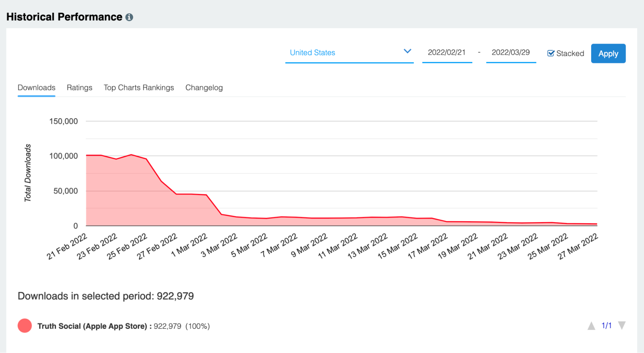The width and height of the screenshot is (644, 353).
Task: Select the Downloads tab
Action: point(36,88)
